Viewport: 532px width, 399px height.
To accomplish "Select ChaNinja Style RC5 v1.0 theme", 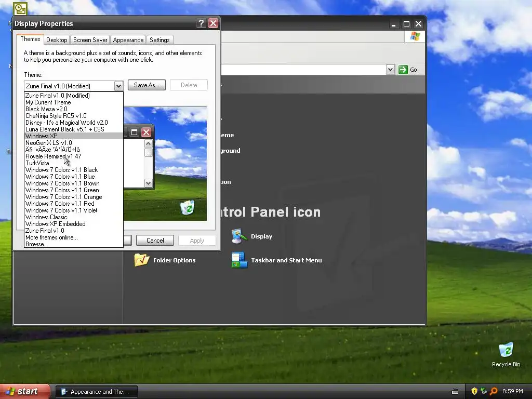I will 74,116.
